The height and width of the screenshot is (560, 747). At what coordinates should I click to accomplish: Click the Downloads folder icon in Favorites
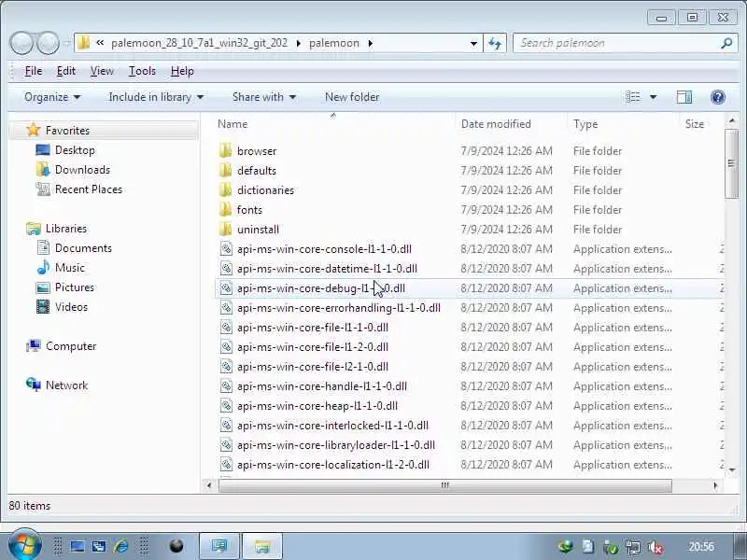click(x=43, y=170)
